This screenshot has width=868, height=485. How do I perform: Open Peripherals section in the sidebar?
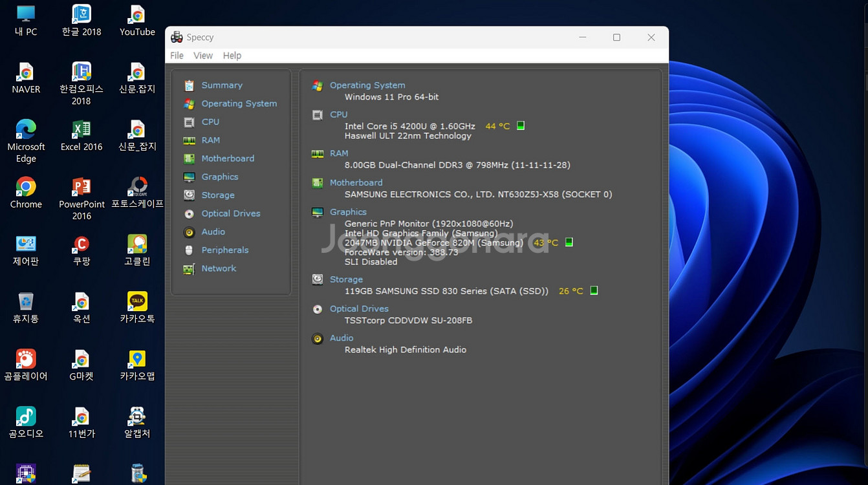coord(224,250)
